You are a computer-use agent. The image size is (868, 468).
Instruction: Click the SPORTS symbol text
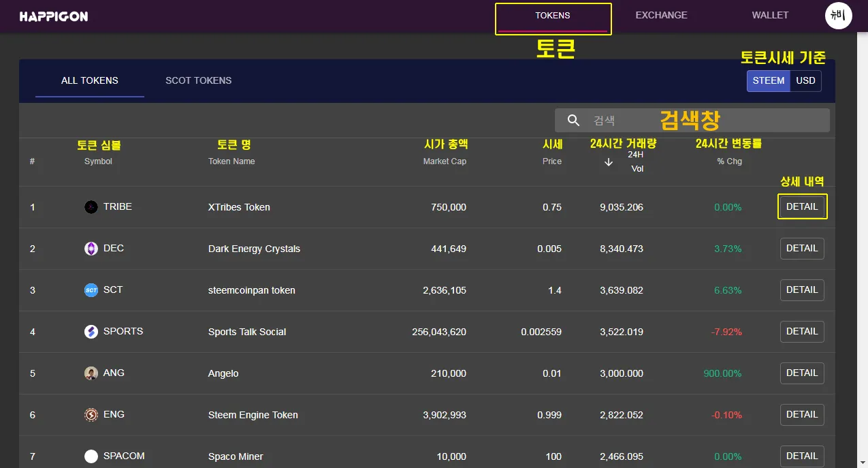coord(123,331)
